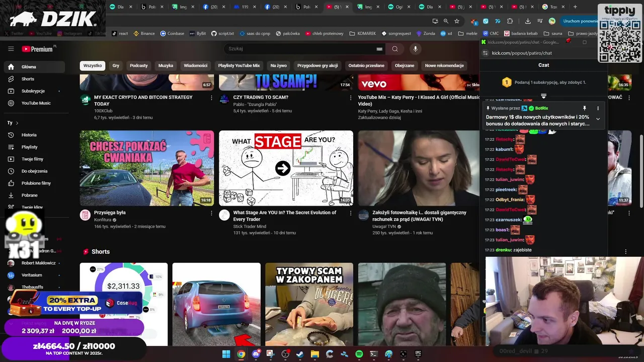Click Uruchom ponownie update button
The width and height of the screenshot is (644, 362).
tap(580, 21)
